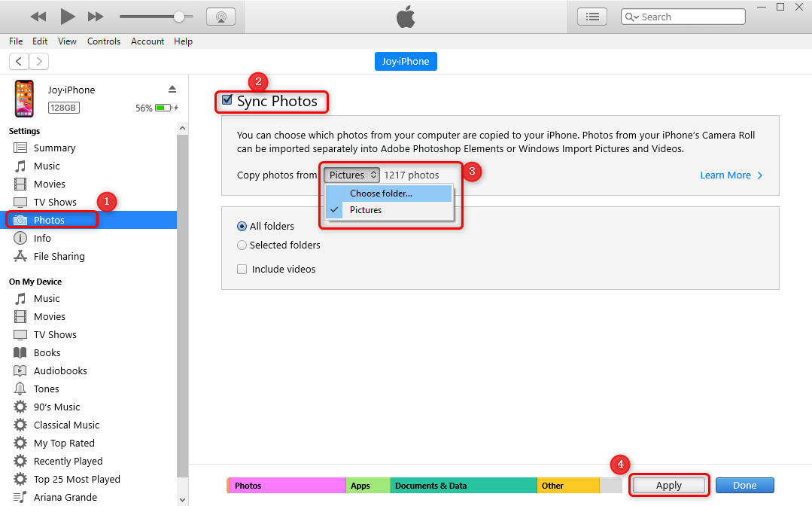Open the list view button
812x506 pixels.
click(592, 17)
